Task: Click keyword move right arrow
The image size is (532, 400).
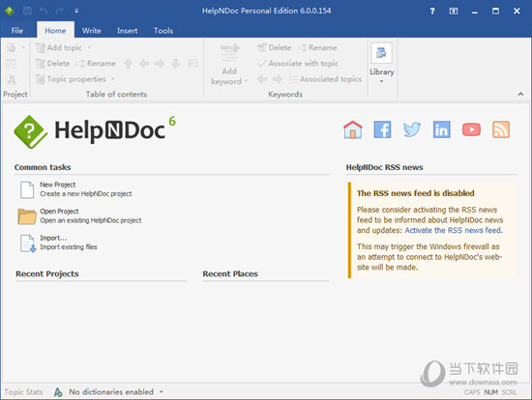Action: 278,79
